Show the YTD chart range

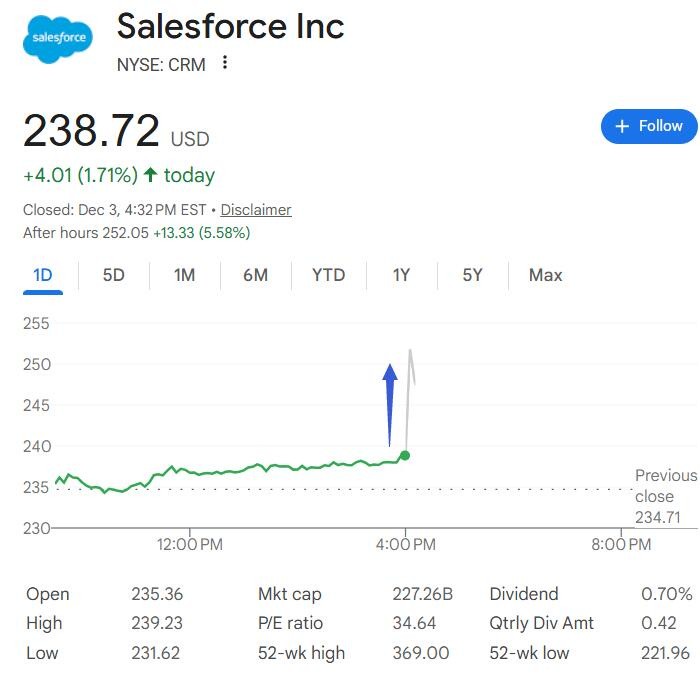(328, 275)
